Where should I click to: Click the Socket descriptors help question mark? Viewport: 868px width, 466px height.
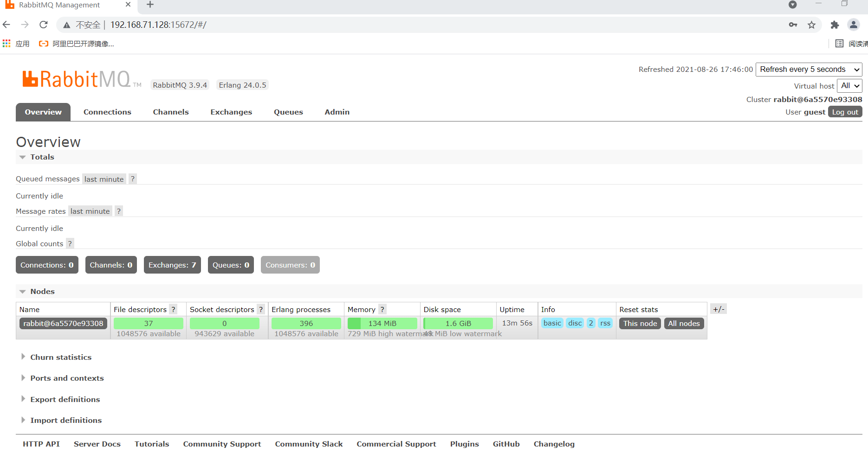pos(261,310)
